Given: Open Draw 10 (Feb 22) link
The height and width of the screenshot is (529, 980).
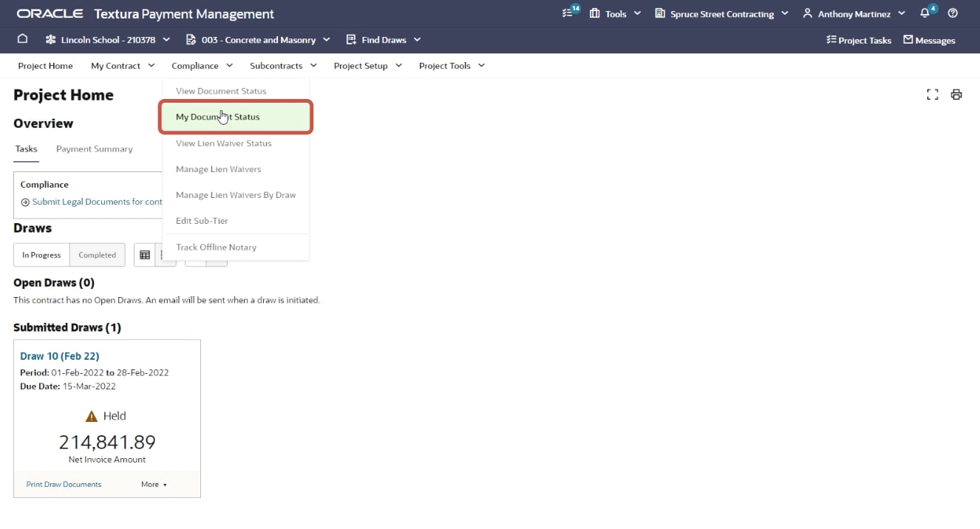Looking at the screenshot, I should (60, 356).
